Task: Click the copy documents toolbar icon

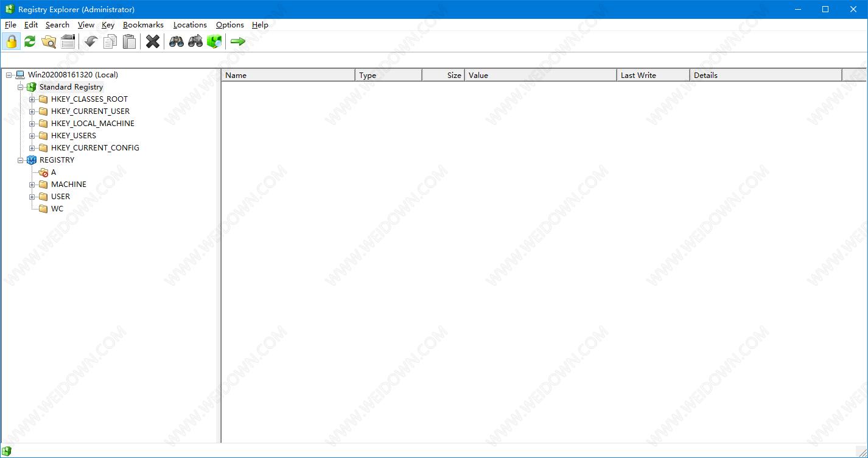Action: pyautogui.click(x=110, y=41)
